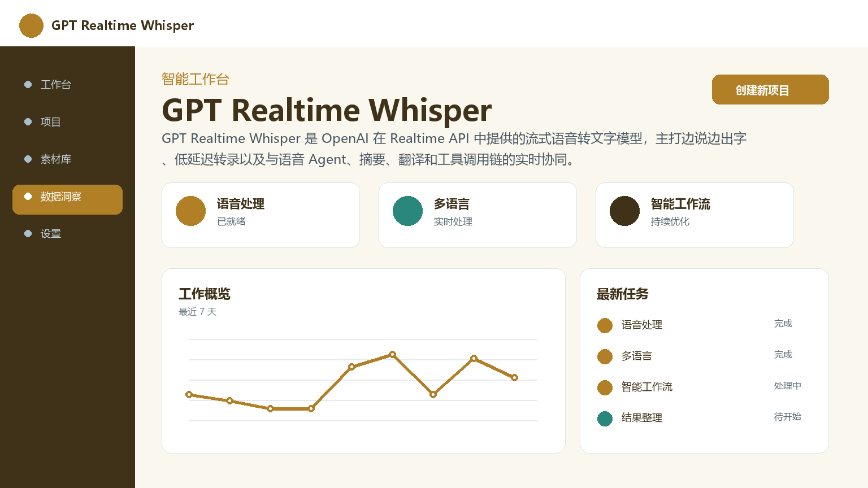Click the bullet icon next to 工作台

coord(28,85)
